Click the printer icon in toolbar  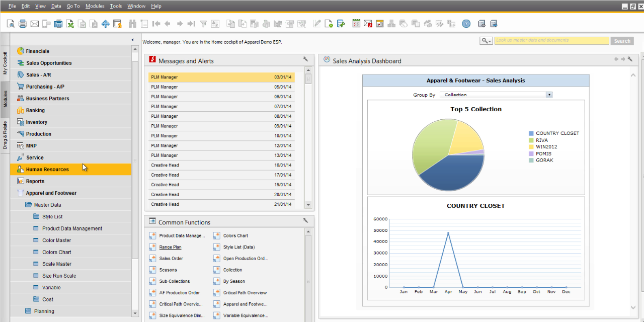23,24
